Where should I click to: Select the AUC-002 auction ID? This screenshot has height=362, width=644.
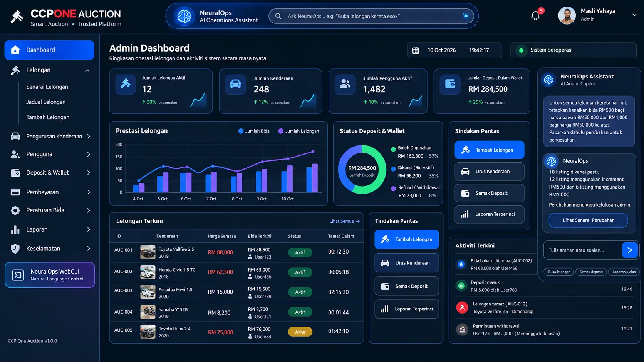pos(123,272)
